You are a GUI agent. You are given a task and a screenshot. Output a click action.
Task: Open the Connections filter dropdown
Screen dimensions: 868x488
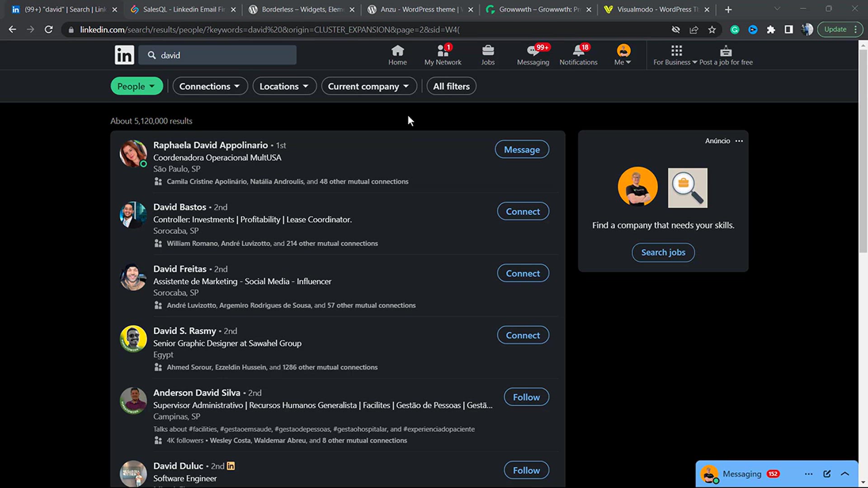point(210,86)
